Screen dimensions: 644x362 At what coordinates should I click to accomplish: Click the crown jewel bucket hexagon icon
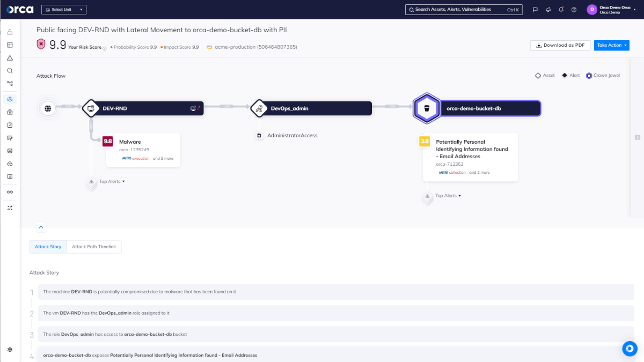point(427,108)
